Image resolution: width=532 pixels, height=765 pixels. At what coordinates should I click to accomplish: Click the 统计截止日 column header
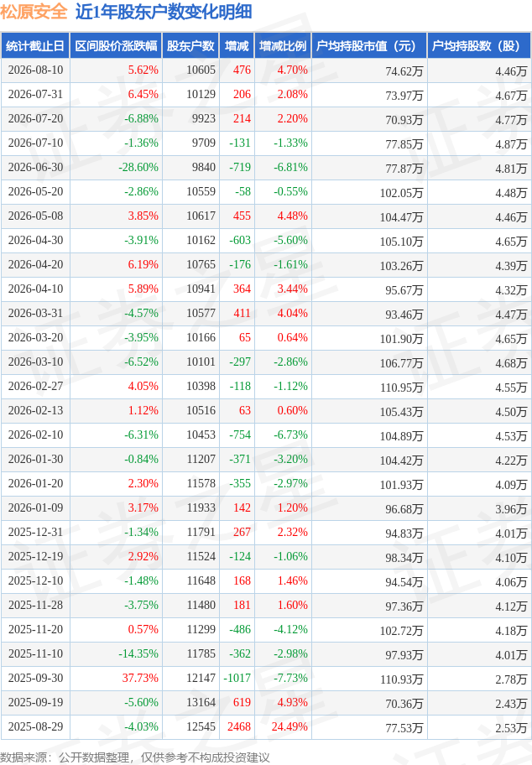tap(35, 46)
